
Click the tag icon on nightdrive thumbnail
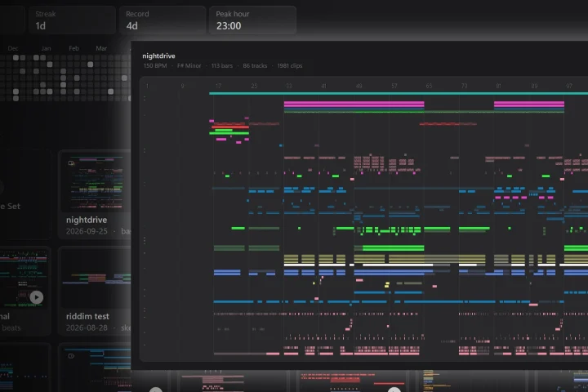coord(71,163)
